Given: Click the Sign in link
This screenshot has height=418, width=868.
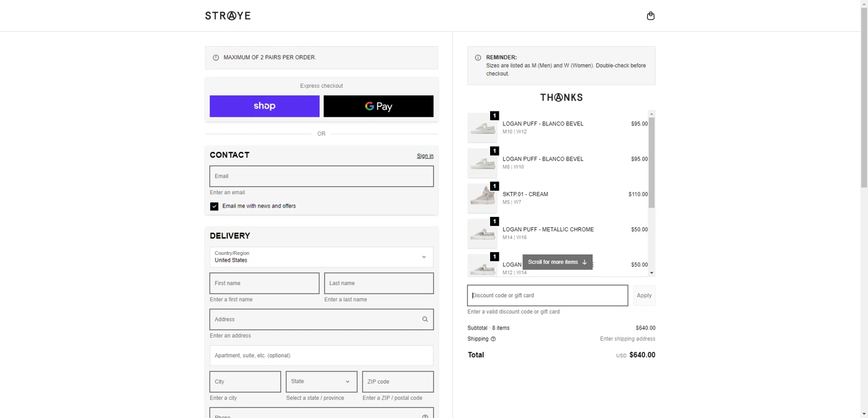Looking at the screenshot, I should pyautogui.click(x=425, y=156).
